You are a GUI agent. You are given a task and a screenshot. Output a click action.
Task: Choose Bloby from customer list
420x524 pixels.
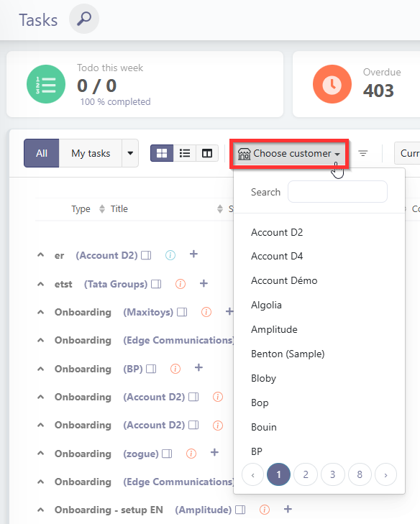263,378
